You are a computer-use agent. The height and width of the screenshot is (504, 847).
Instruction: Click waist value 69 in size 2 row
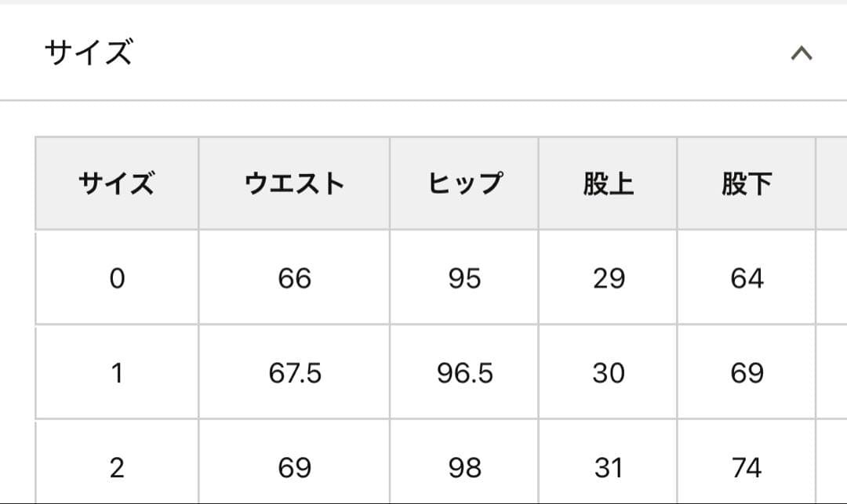pos(294,468)
